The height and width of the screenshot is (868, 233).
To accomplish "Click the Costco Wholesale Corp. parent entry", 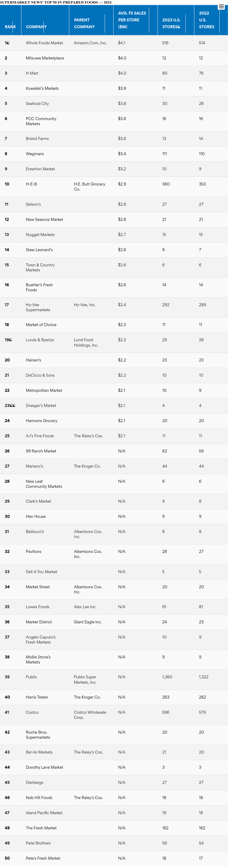I will click(x=89, y=715).
